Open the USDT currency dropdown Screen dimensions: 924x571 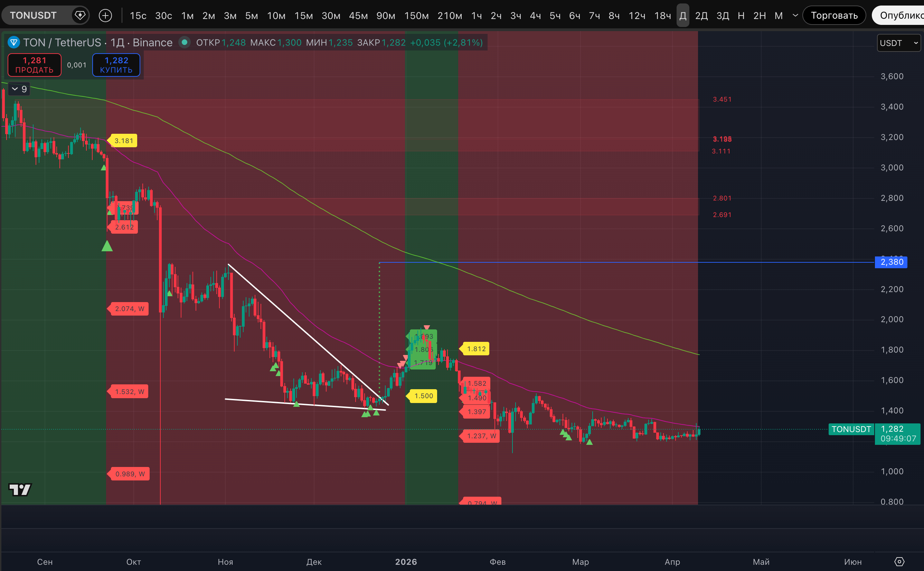pyautogui.click(x=898, y=43)
